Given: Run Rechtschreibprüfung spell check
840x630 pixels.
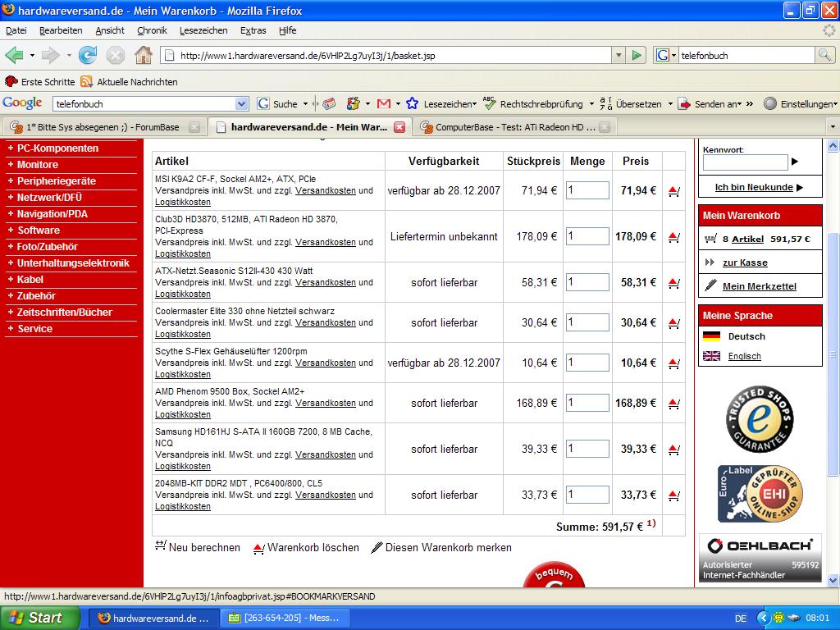Looking at the screenshot, I should coord(532,104).
